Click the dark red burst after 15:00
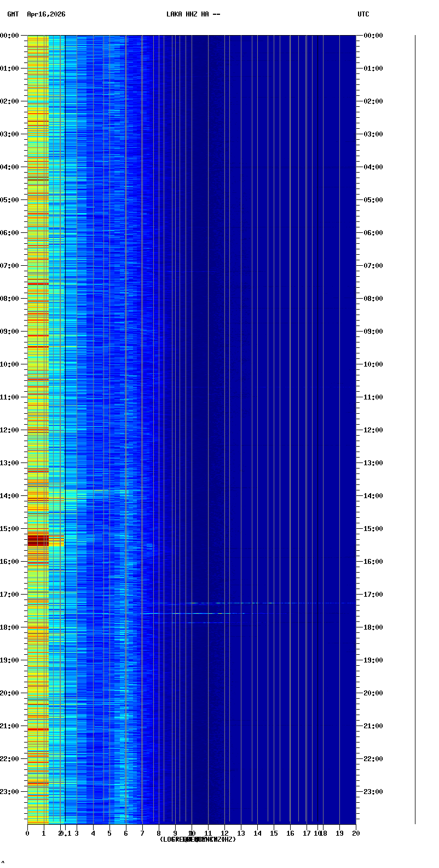This screenshot has height=868, width=439. 38,541
